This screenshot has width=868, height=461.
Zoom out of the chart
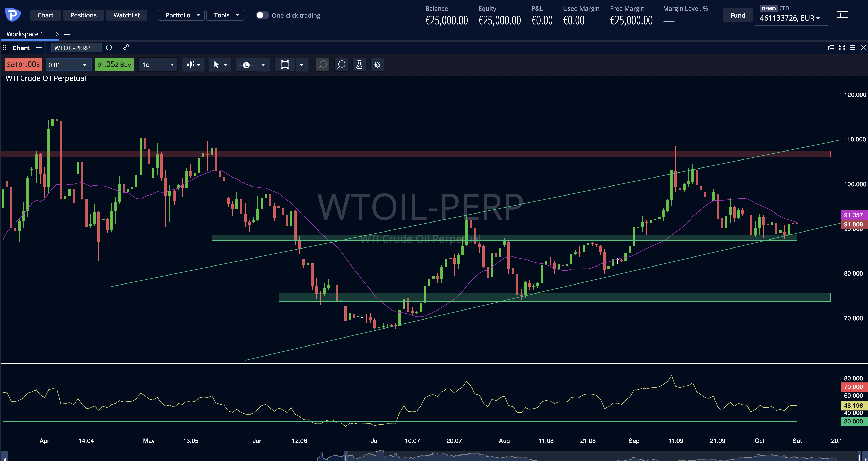click(323, 65)
